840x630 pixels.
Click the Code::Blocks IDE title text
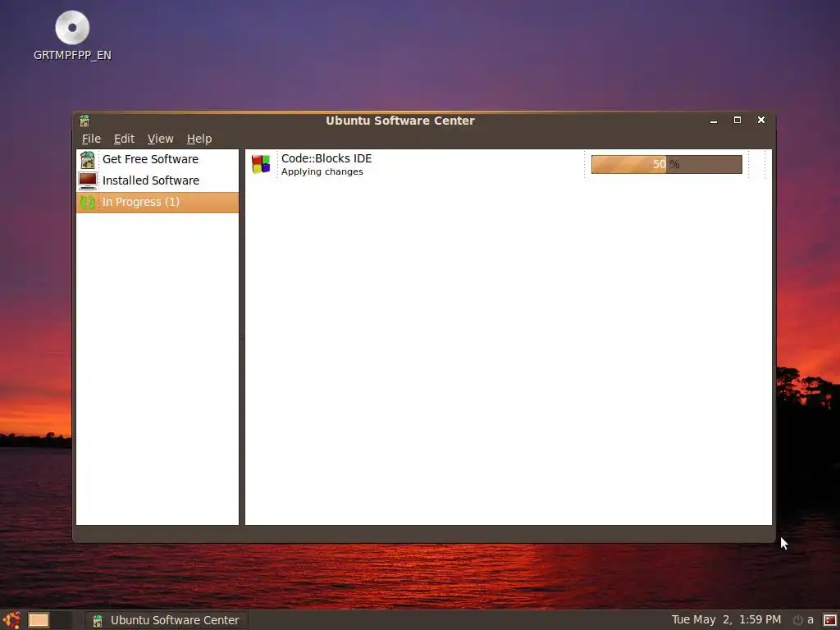pyautogui.click(x=326, y=158)
